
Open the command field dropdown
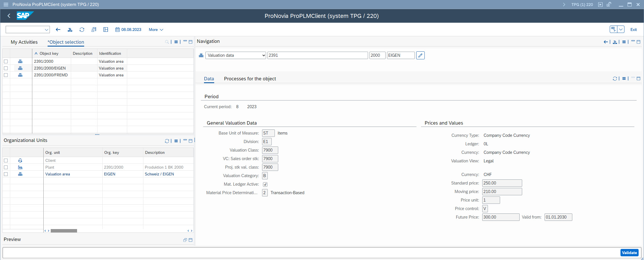pos(46,30)
